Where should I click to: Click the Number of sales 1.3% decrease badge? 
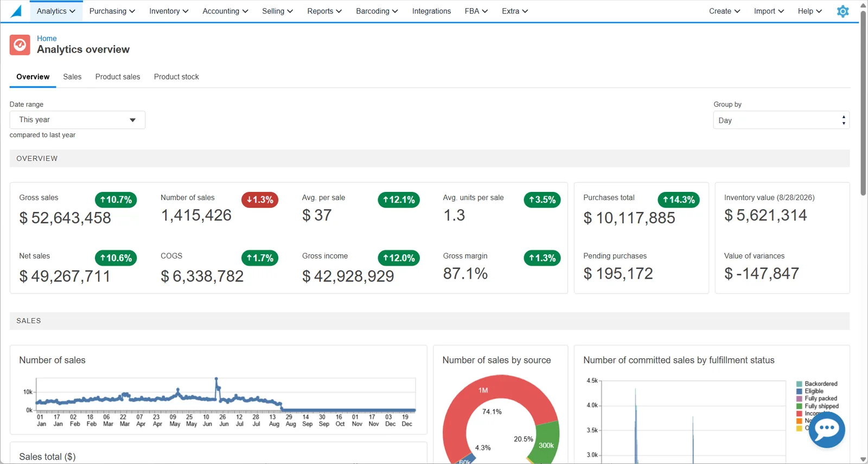click(x=260, y=199)
